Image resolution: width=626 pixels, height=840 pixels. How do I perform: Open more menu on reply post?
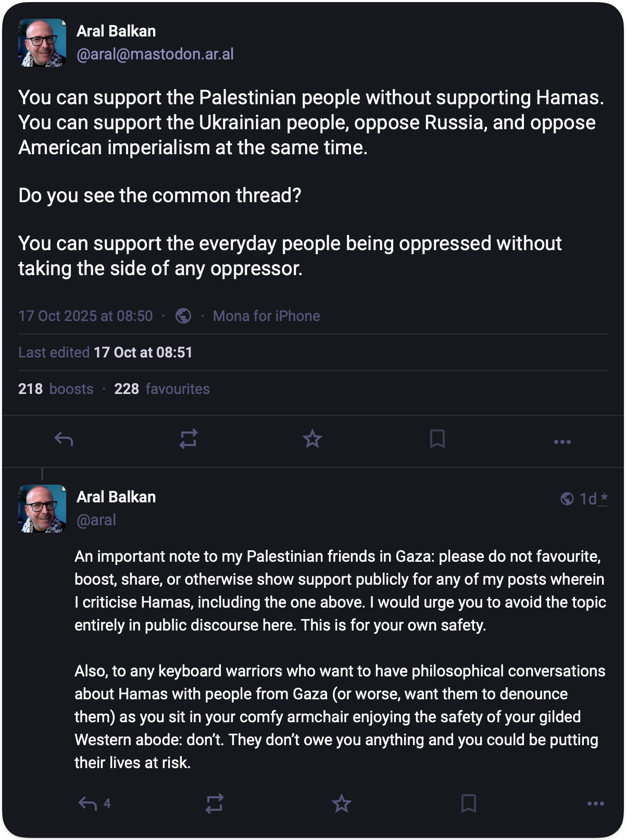coord(595,804)
